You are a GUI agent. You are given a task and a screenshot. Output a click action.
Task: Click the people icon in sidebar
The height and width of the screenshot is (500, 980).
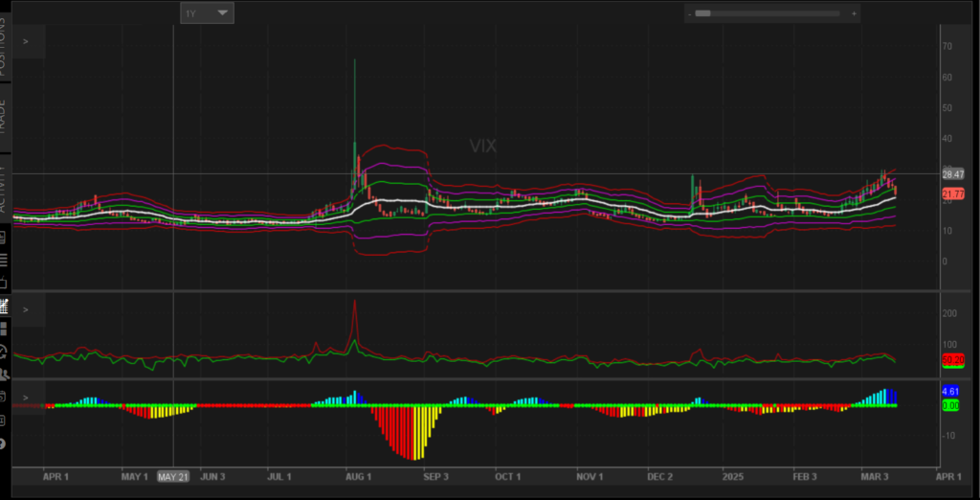point(4,374)
